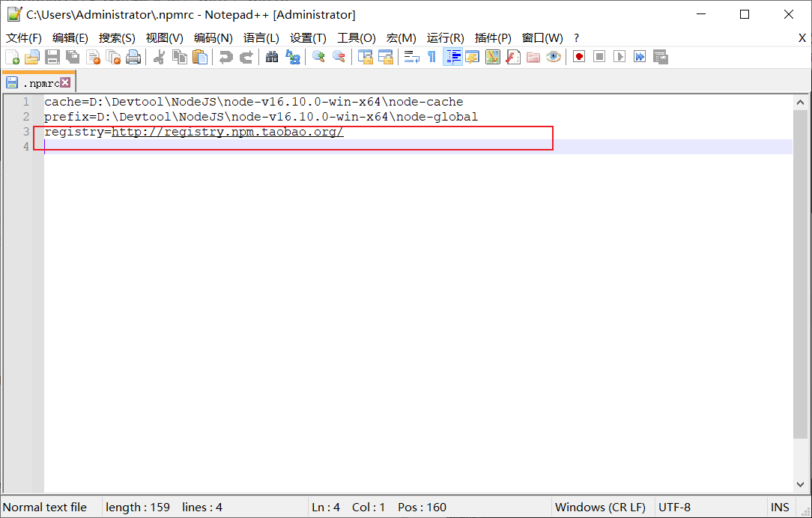Undo the last edit
Screen dimensions: 812x518
pos(224,56)
